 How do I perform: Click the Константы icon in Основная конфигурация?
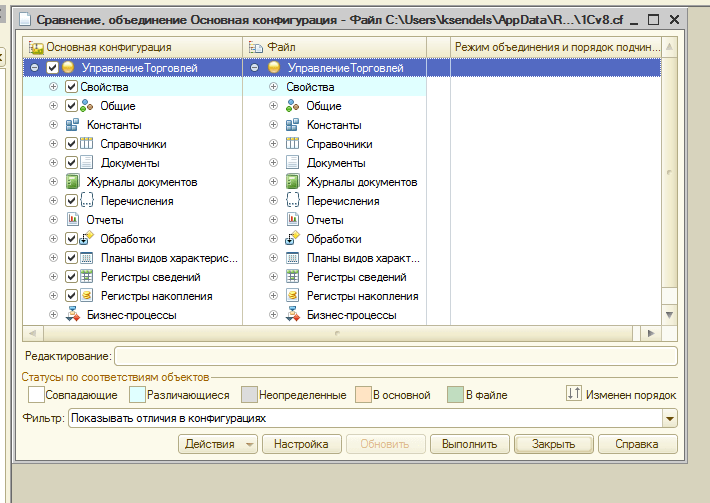(72, 125)
